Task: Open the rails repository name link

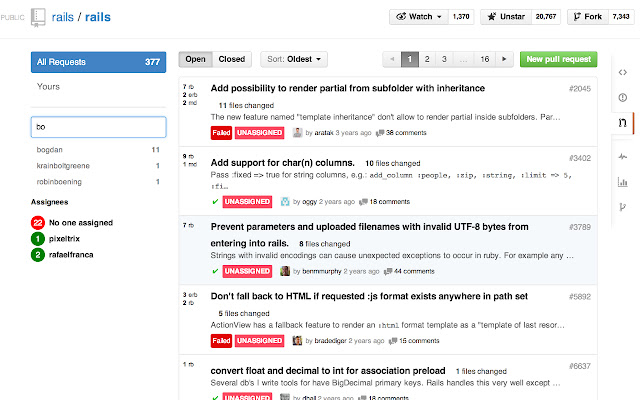Action: click(98, 17)
